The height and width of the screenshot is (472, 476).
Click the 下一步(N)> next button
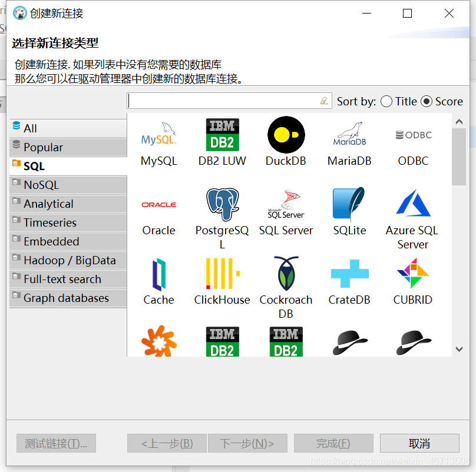tap(247, 443)
